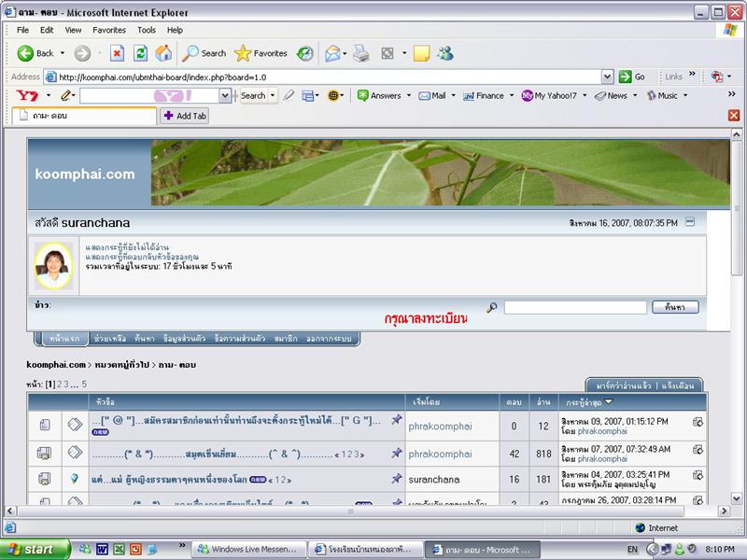Collapse the header with the minus icon
Viewport: 747px width, 560px height.
[690, 222]
